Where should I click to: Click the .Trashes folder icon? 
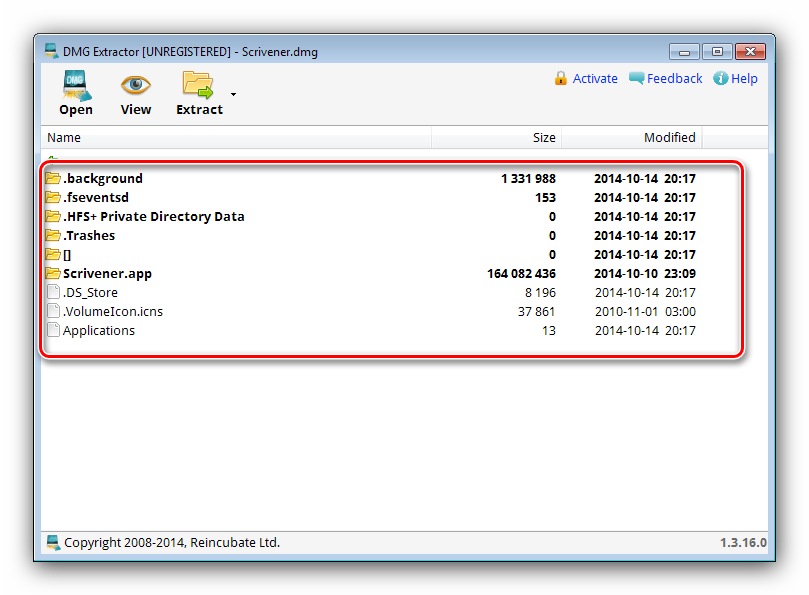[x=53, y=235]
